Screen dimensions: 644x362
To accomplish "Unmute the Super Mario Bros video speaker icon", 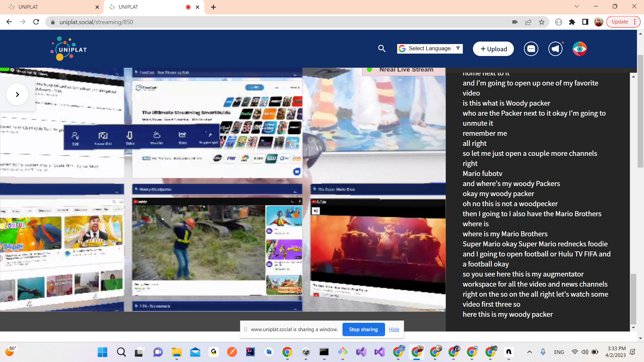I will (x=316, y=211).
